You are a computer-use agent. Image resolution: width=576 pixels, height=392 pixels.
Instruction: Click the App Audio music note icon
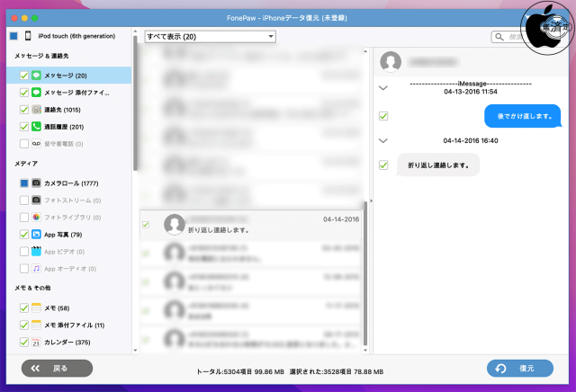[36, 269]
